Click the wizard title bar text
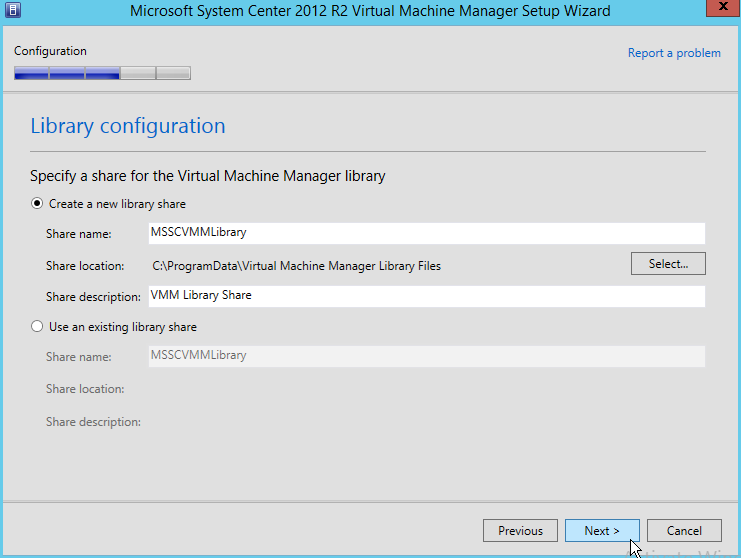The image size is (741, 558). 370,11
